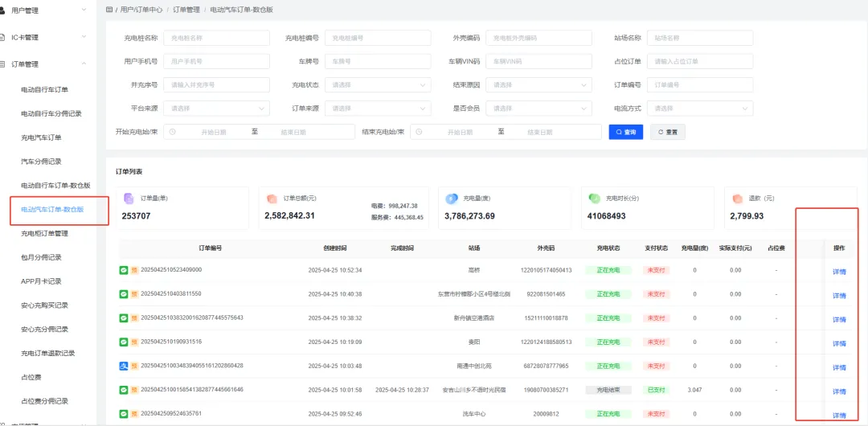Click the Alipay icon on order 68728078777965
The image size is (868, 426).
(124, 366)
